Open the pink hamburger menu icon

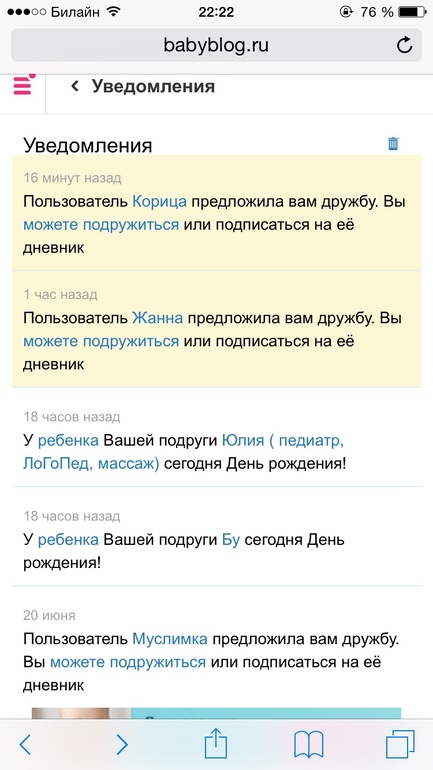pyautogui.click(x=24, y=84)
